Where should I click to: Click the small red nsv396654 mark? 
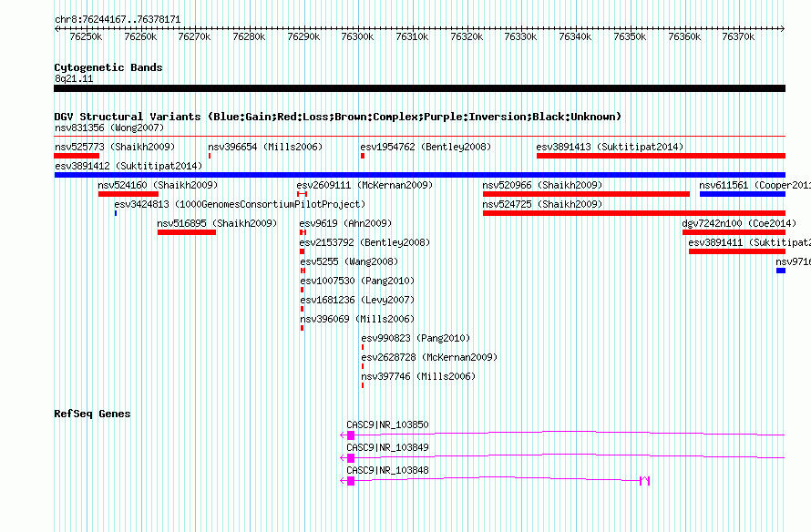(x=210, y=156)
